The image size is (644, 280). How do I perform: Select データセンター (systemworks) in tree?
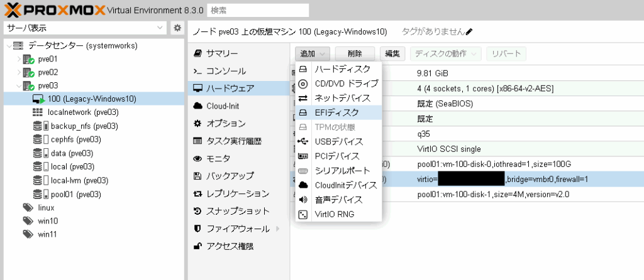[x=83, y=45]
